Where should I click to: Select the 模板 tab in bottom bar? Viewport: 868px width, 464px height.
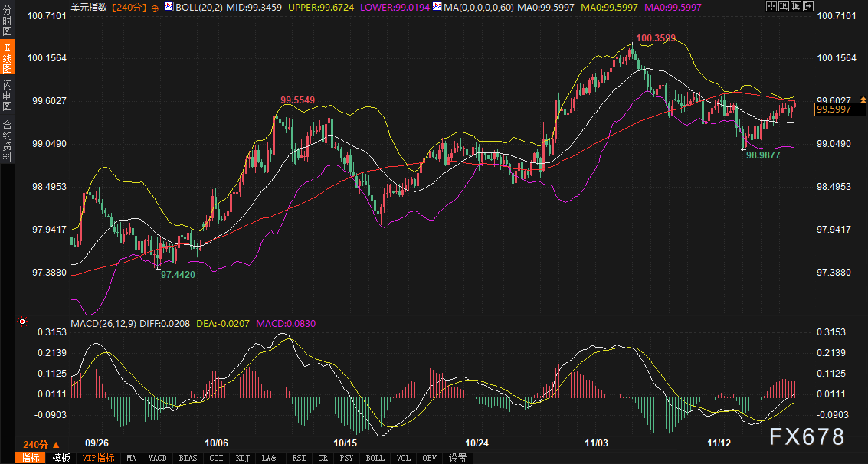pyautogui.click(x=61, y=458)
